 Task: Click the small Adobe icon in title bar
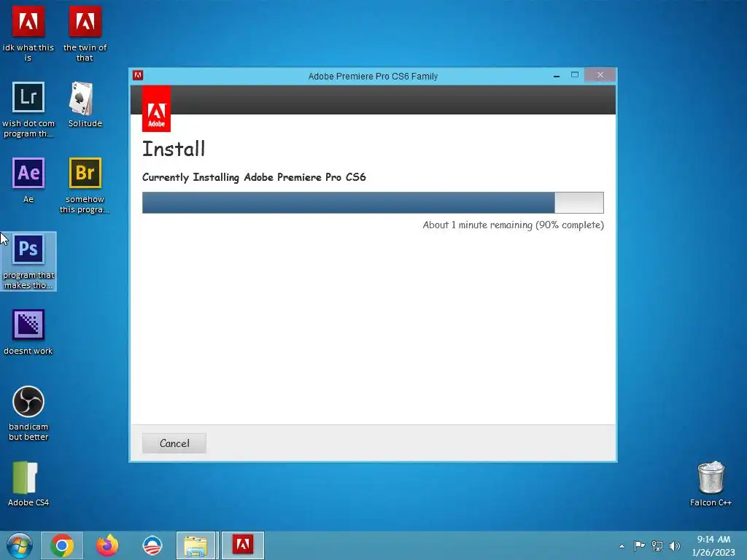tap(138, 75)
